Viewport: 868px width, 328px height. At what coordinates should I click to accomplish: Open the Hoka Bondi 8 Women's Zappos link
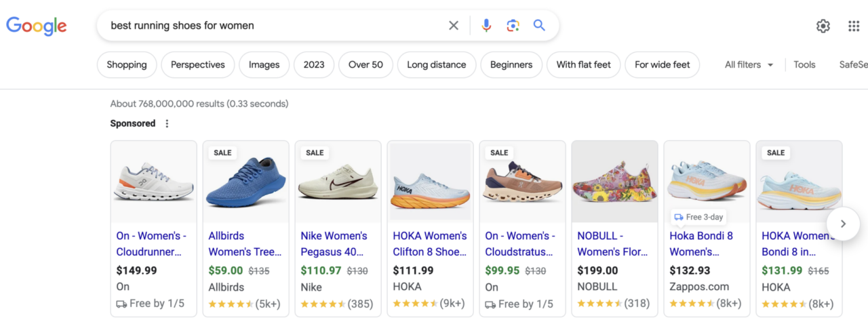[x=702, y=244]
